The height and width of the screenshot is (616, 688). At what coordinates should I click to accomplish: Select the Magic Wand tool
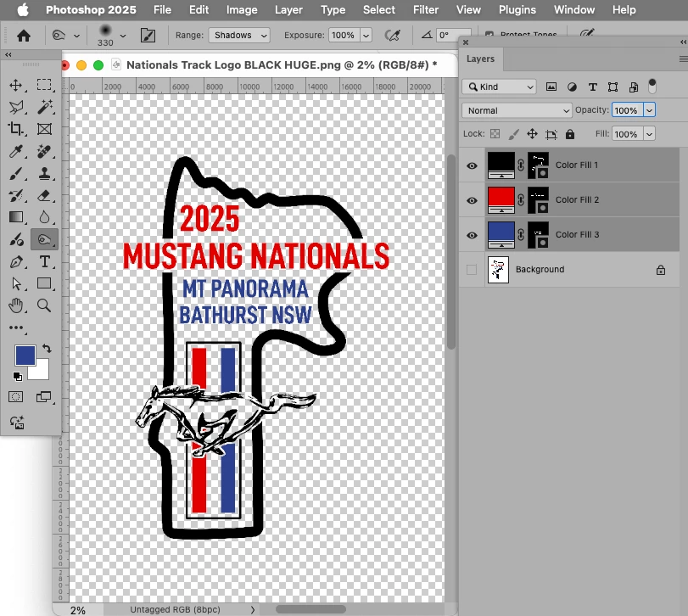(44, 107)
